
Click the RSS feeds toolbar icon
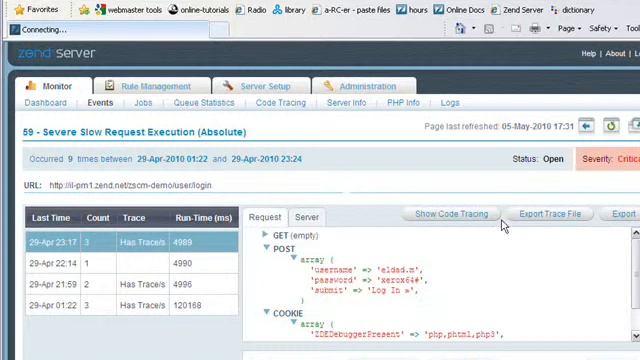point(489,29)
